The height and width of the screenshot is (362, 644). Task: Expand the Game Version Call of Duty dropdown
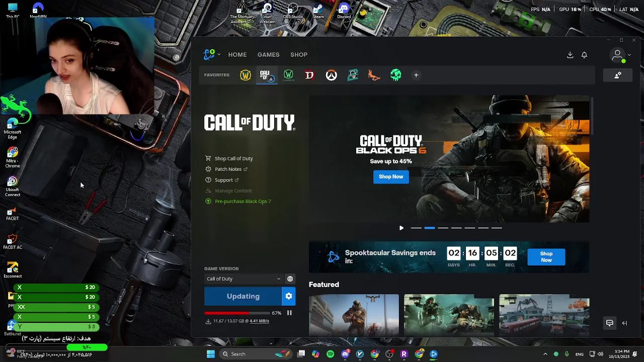[x=244, y=279]
